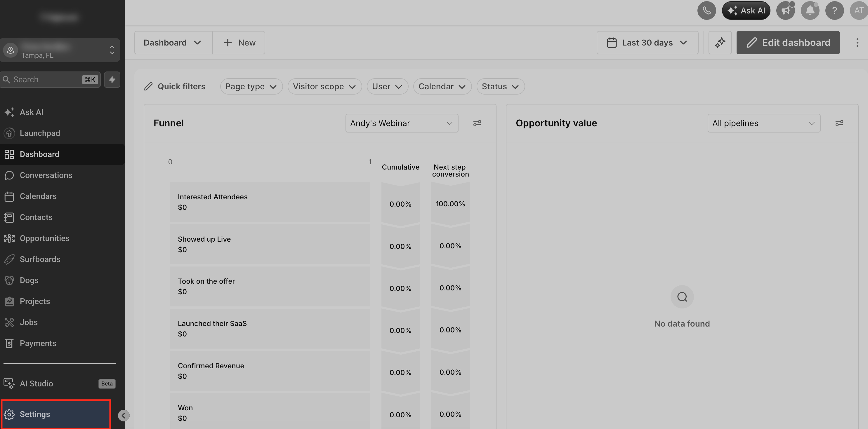The height and width of the screenshot is (429, 868).
Task: Expand the User filter
Action: pyautogui.click(x=387, y=87)
